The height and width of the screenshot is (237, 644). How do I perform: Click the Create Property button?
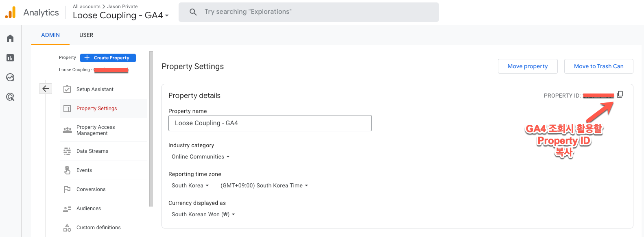[108, 58]
